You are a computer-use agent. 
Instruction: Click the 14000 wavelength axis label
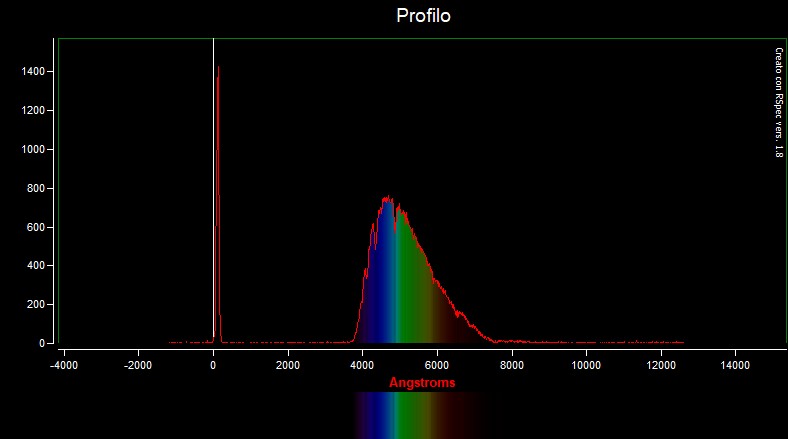coord(736,366)
